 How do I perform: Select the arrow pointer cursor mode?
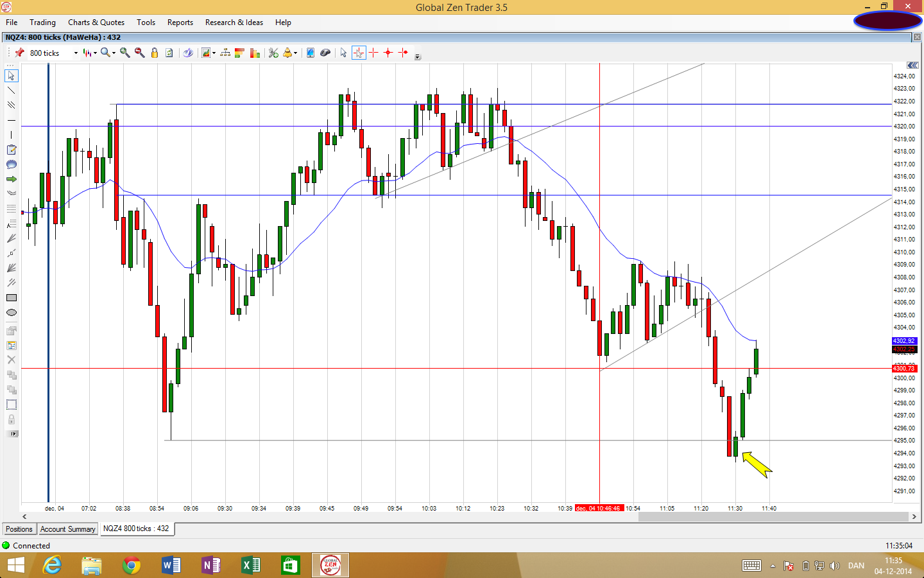click(x=343, y=53)
